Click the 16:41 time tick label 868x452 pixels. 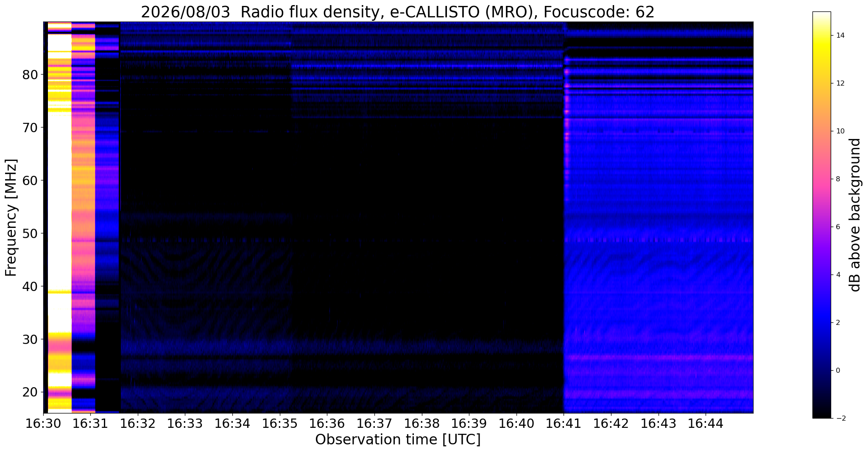click(564, 424)
